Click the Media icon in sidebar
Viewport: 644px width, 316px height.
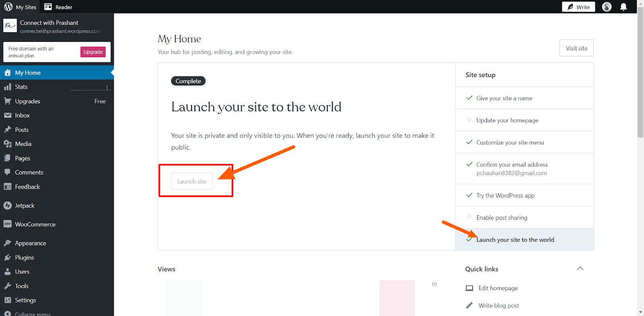tap(7, 144)
